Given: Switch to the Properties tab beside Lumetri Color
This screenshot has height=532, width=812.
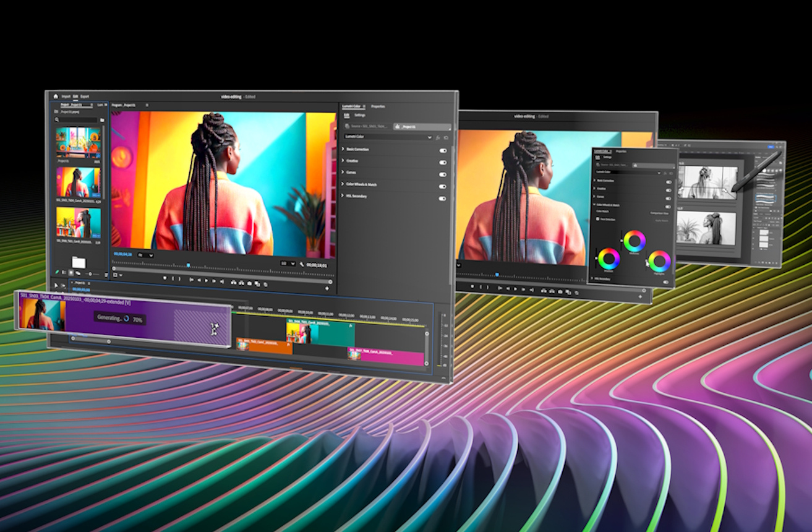Looking at the screenshot, I should (378, 106).
